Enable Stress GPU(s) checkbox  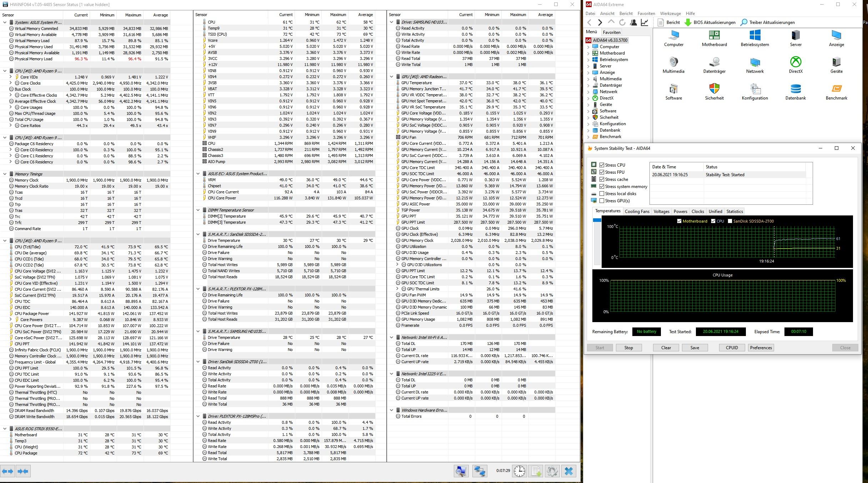click(602, 200)
